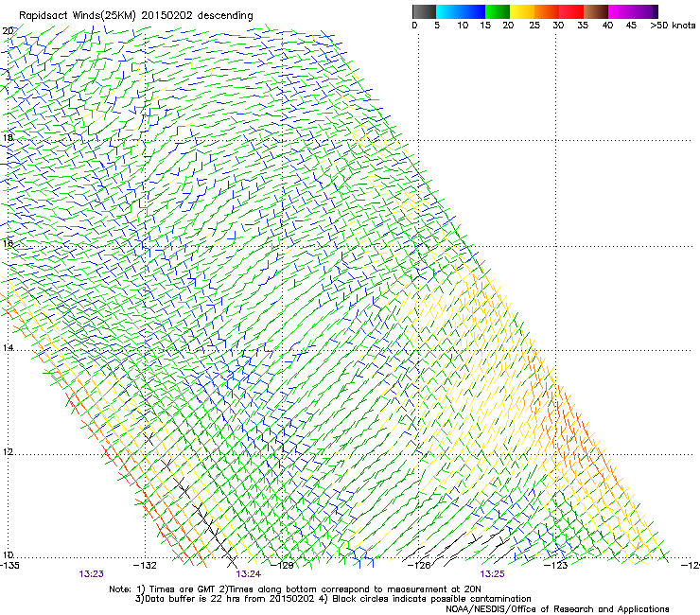Click the '13:23' time label
The image size is (700, 615).
tap(91, 574)
